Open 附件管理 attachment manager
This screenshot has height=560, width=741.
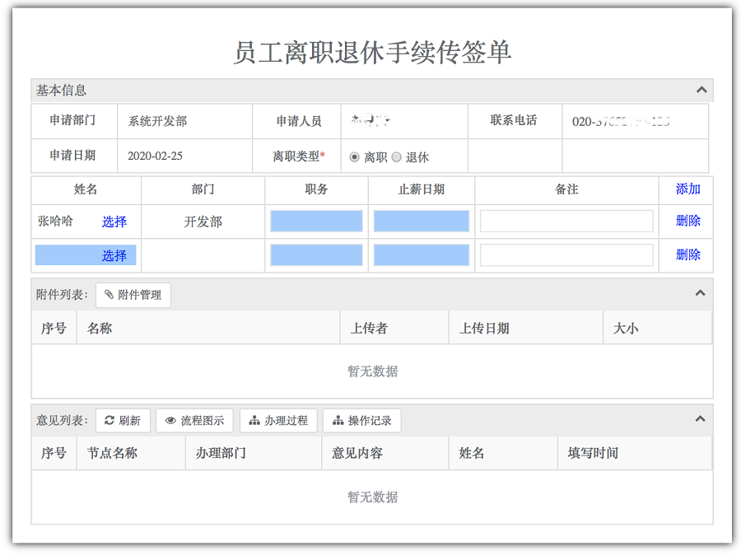[133, 295]
